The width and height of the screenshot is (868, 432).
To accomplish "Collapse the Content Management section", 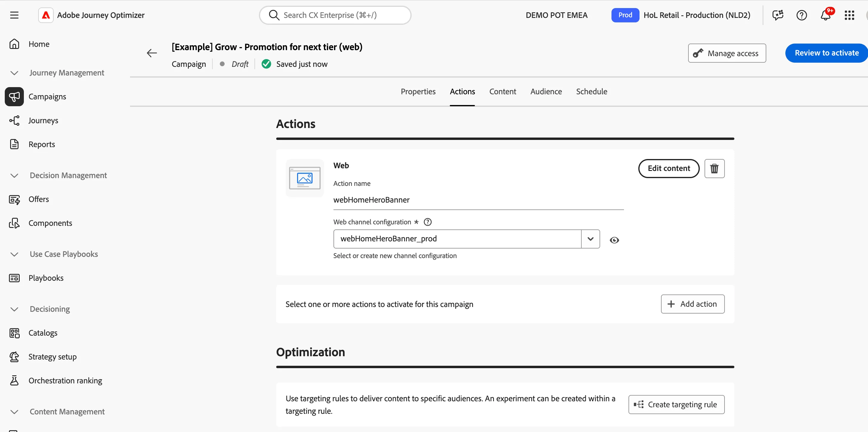I will [14, 412].
